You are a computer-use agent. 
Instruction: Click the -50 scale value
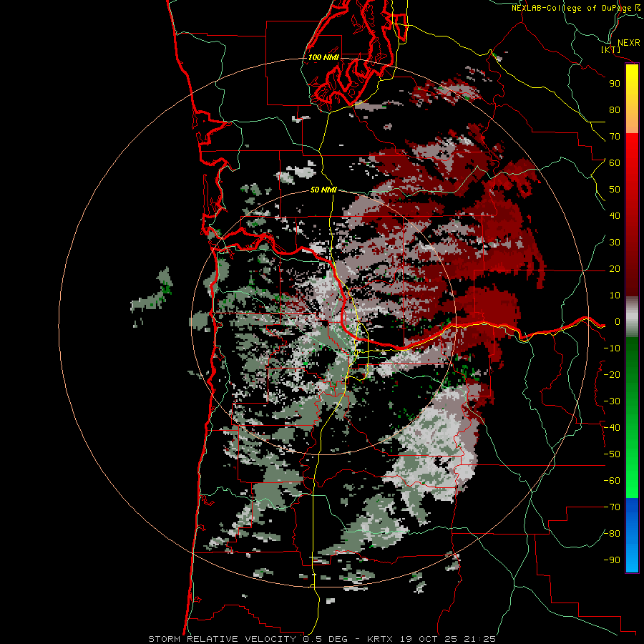pyautogui.click(x=612, y=454)
